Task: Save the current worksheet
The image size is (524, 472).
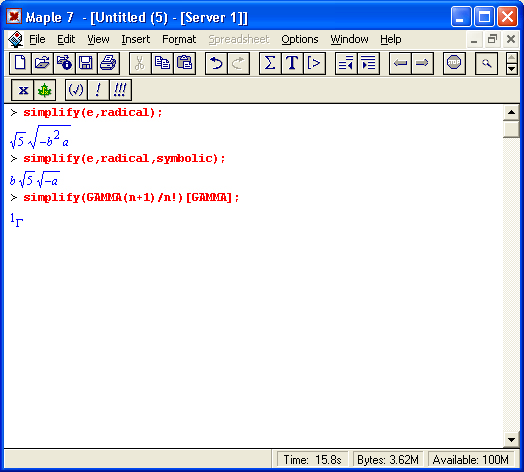Action: click(86, 63)
